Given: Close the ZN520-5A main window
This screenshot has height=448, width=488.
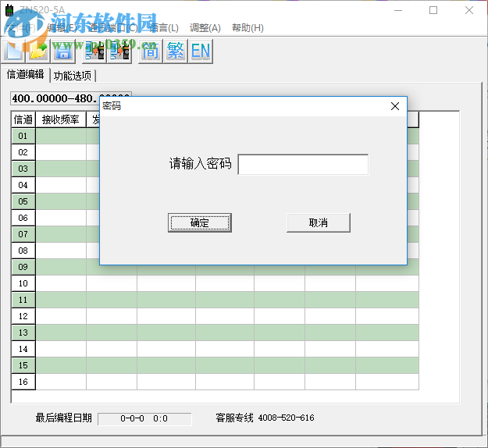Looking at the screenshot, I should click(469, 10).
